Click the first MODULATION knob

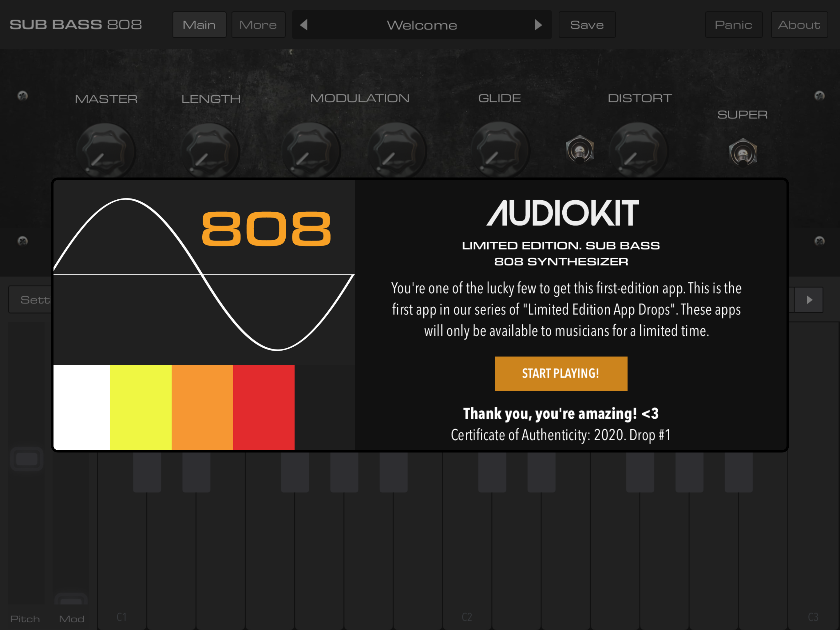click(x=311, y=151)
